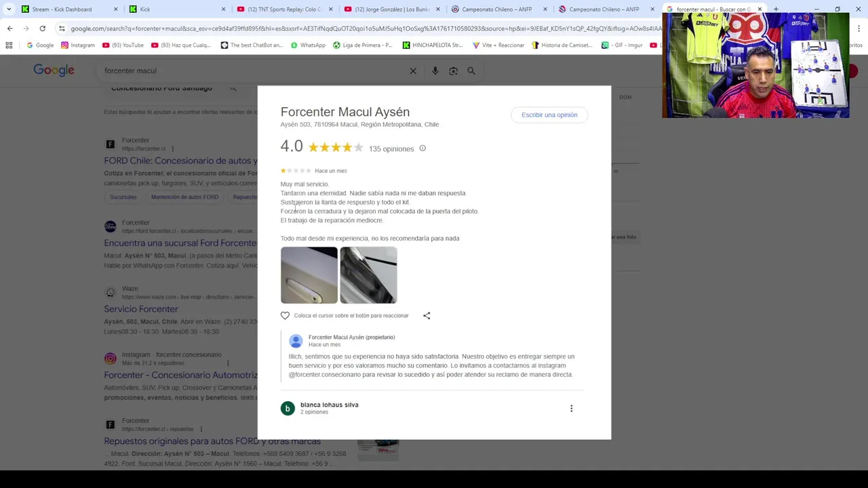Open the first review photo of door handle

click(x=309, y=275)
